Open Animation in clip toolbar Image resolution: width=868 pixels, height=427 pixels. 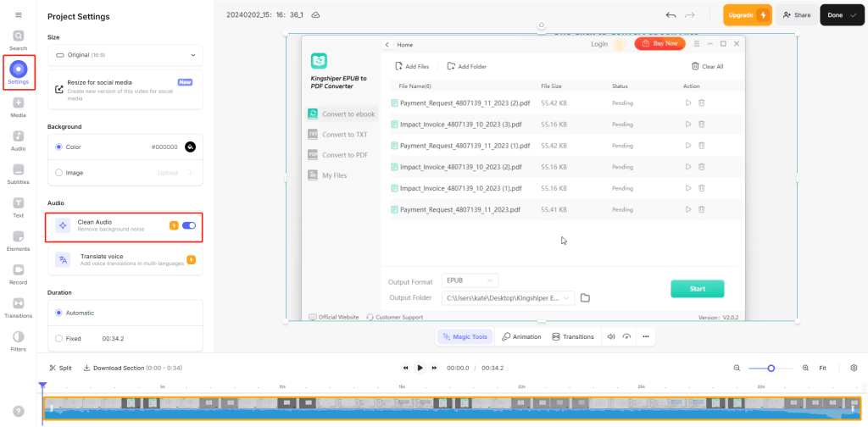(x=521, y=336)
